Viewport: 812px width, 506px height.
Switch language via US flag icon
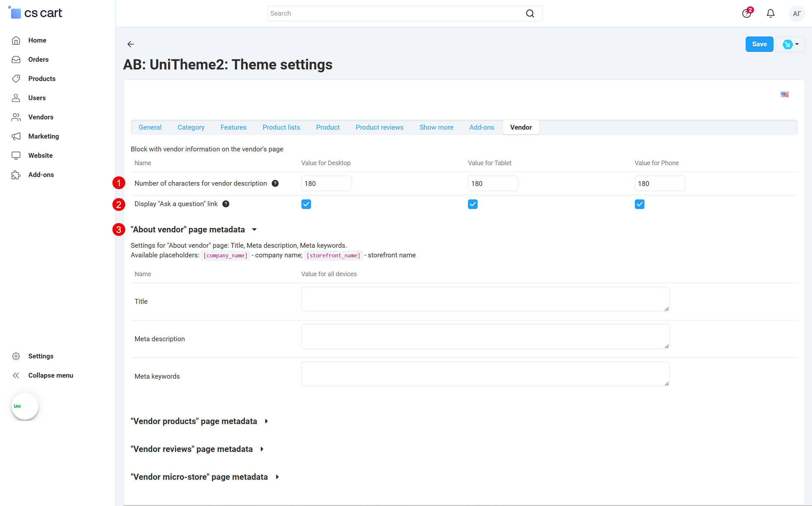784,94
